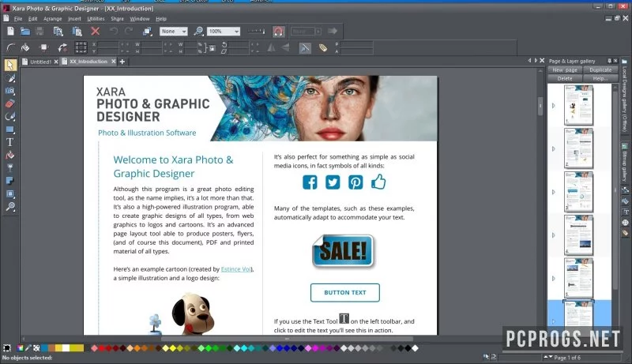This screenshot has height=364, width=632.
Task: Click the flip vertical icon
Action: (285, 48)
